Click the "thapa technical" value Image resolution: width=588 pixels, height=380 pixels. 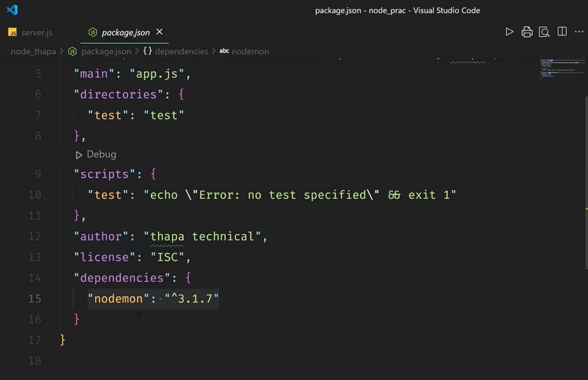coord(202,236)
